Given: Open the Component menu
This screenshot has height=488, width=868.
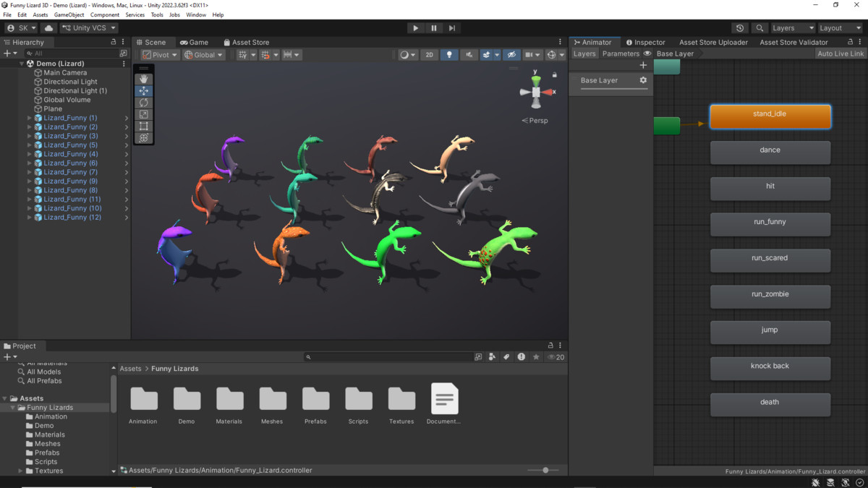Looking at the screenshot, I should [x=105, y=14].
